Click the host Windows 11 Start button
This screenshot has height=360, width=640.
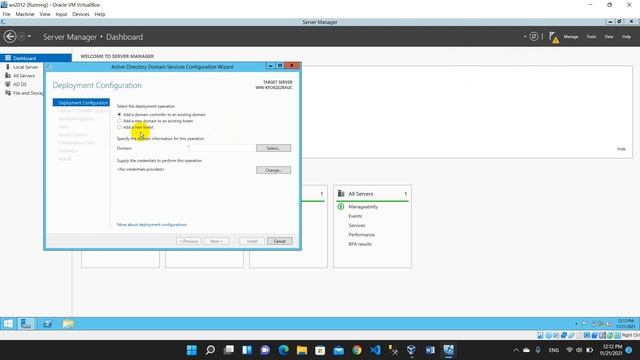tap(191, 350)
